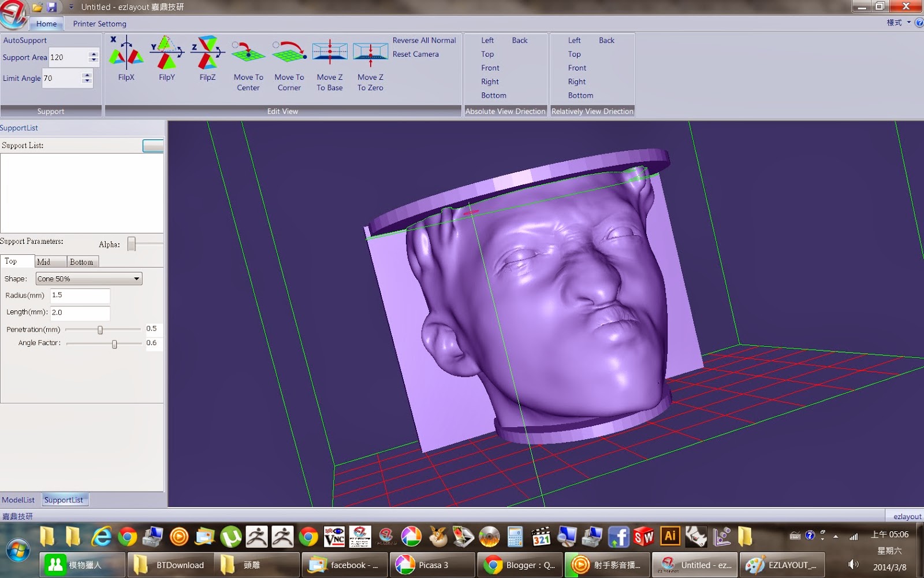Open the 頭雕 folder taskbar window
924x578 pixels.
click(x=258, y=565)
